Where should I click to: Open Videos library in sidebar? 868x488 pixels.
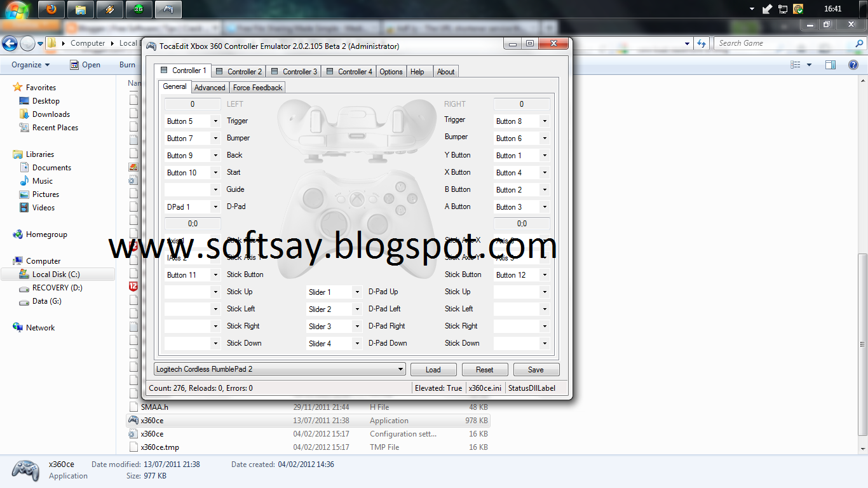(x=43, y=208)
